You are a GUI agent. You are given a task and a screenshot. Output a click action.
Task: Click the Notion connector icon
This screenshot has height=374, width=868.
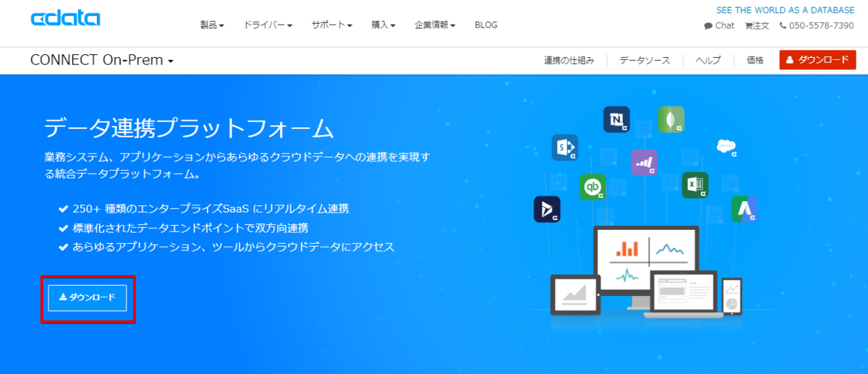pos(617,119)
